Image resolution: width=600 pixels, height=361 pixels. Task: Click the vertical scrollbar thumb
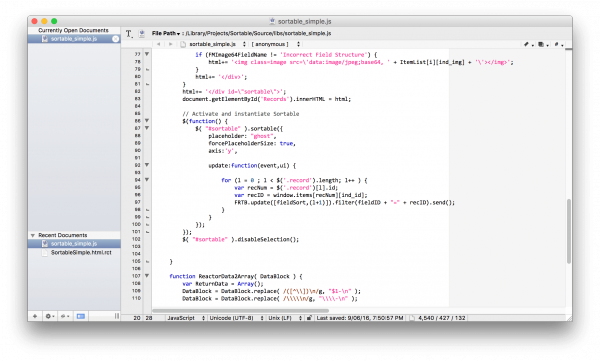pyautogui.click(x=569, y=231)
